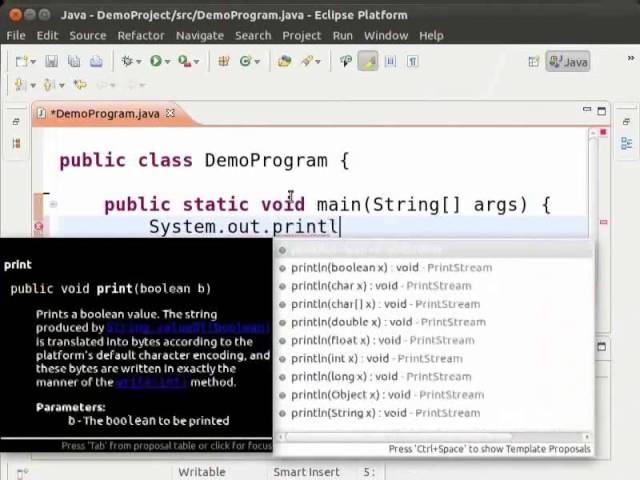Open the External Tools dropdown arrow
This screenshot has width=640, height=480.
196,62
